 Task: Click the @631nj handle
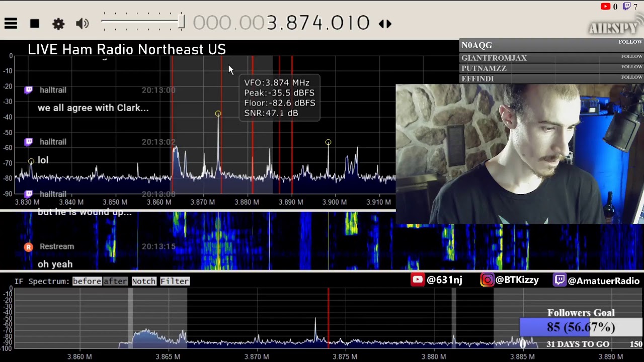pyautogui.click(x=444, y=281)
